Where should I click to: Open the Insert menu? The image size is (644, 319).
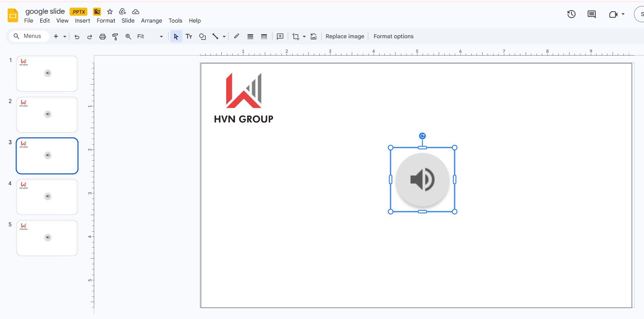[x=83, y=21]
